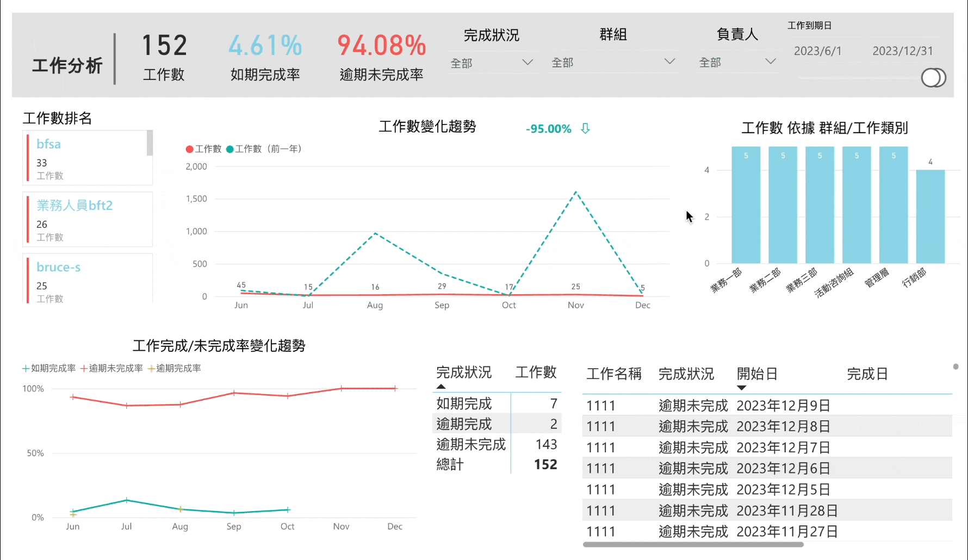Click the red 工作數 legend marker
The image size is (968, 560).
pyautogui.click(x=189, y=149)
